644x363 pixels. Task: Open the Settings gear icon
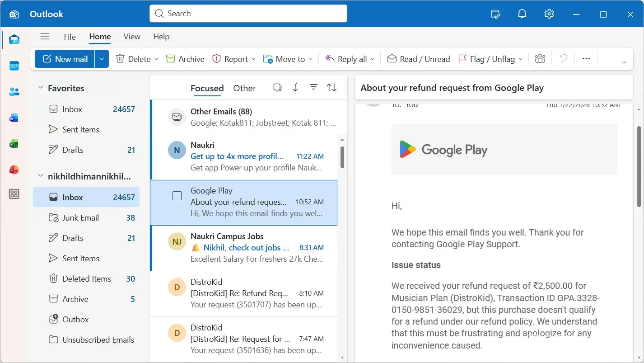(x=549, y=14)
